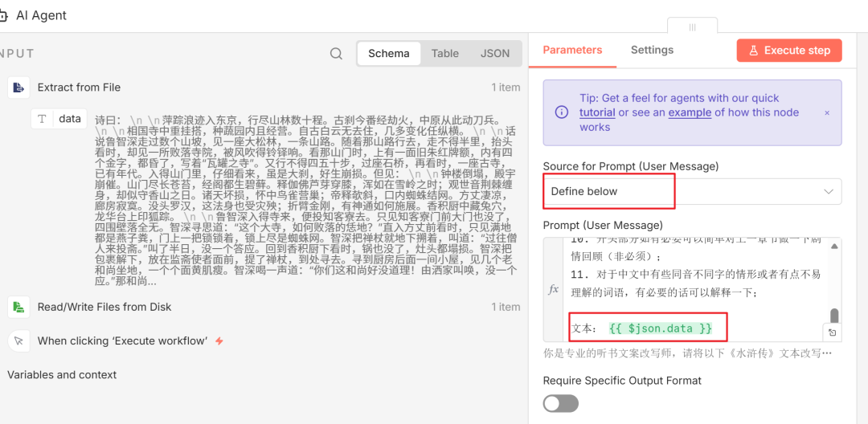This screenshot has height=424, width=868.
Task: Click the fx expression icon beside the prompt
Action: click(553, 289)
